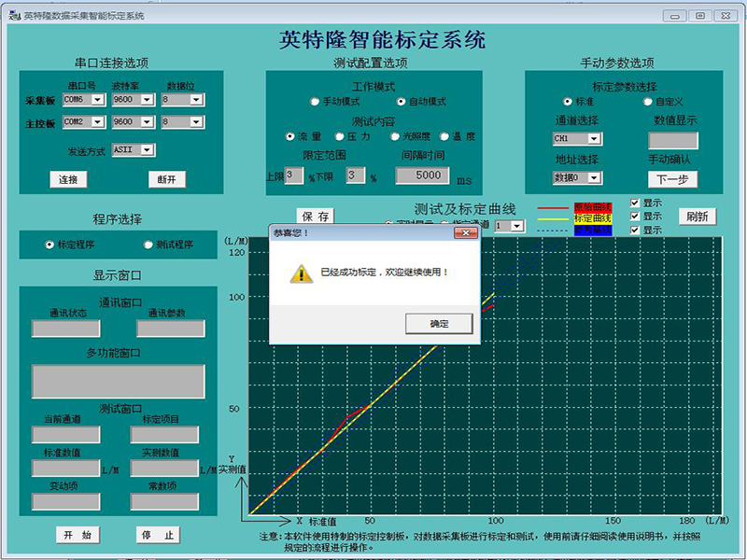Click the red 原始曲线 legend swatch

(x=593, y=205)
